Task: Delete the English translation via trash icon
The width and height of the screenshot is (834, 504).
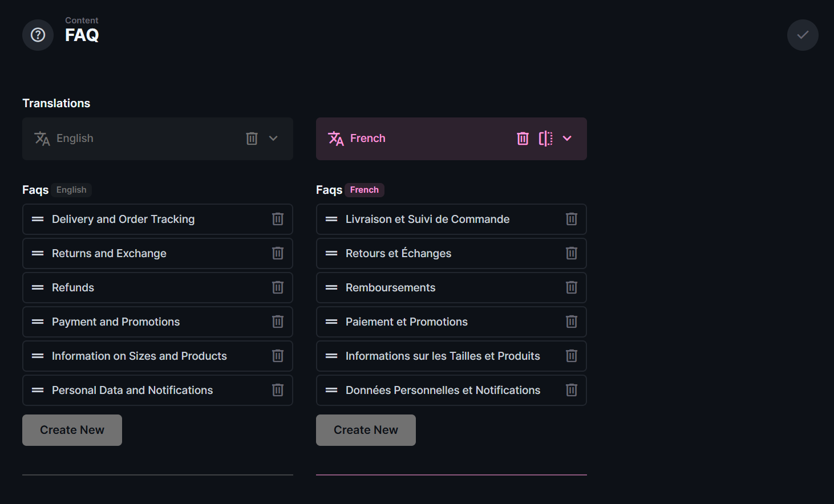Action: pyautogui.click(x=252, y=139)
